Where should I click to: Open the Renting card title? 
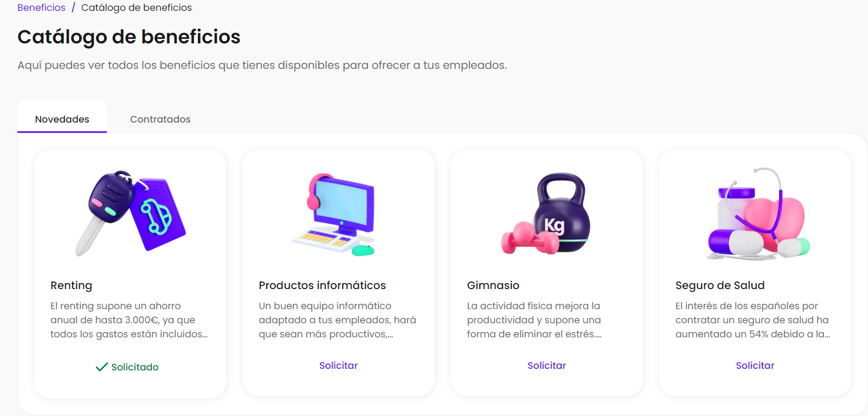coord(72,285)
